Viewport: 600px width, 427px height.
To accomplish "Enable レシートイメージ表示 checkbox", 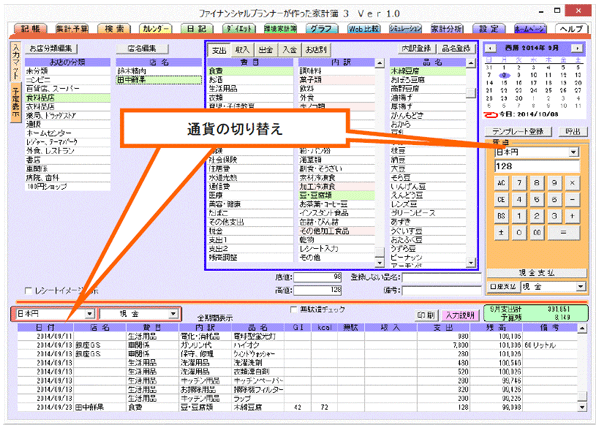I will (x=28, y=291).
